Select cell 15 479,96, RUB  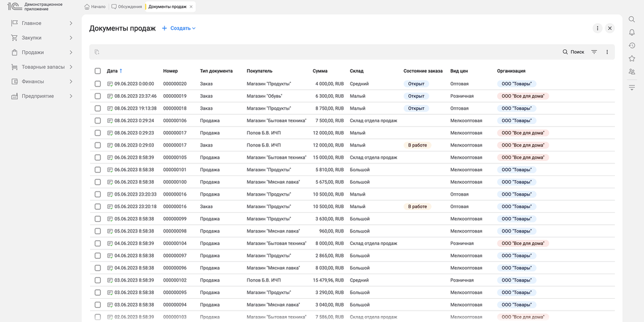[x=328, y=280]
